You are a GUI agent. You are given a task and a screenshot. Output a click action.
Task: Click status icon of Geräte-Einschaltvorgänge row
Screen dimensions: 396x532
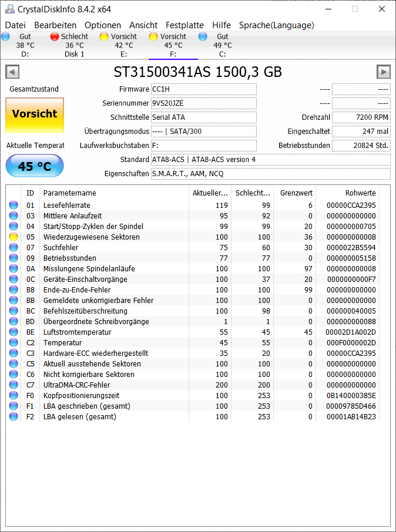point(14,280)
